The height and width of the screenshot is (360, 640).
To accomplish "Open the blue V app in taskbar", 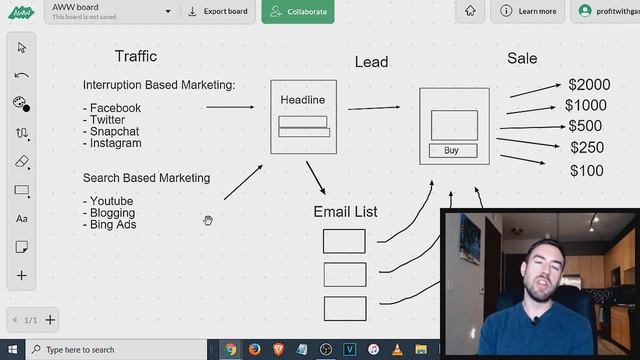I will [x=350, y=350].
